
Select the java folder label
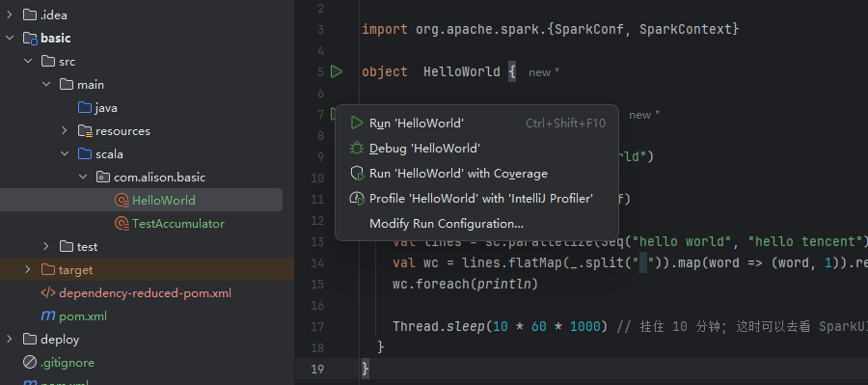click(x=106, y=107)
